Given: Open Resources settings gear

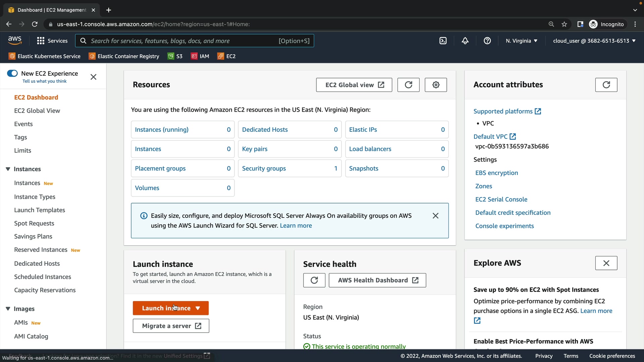Looking at the screenshot, I should point(436,85).
